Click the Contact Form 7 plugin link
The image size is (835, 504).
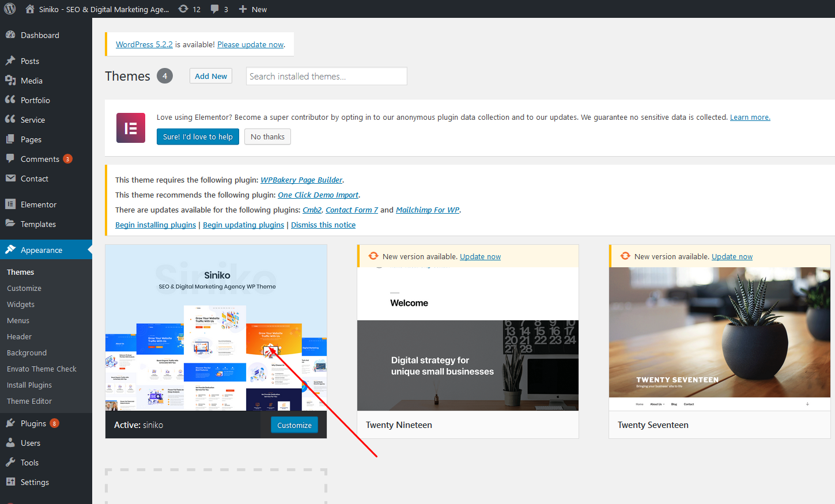click(x=352, y=210)
